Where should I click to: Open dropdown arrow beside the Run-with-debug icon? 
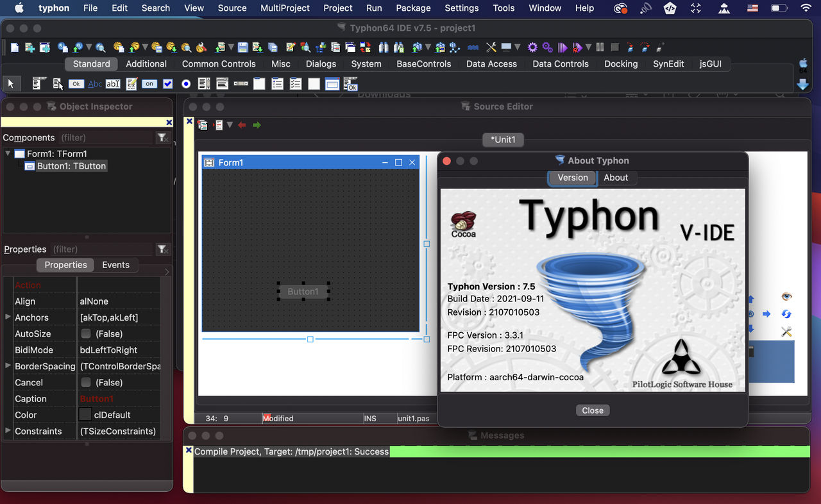588,47
